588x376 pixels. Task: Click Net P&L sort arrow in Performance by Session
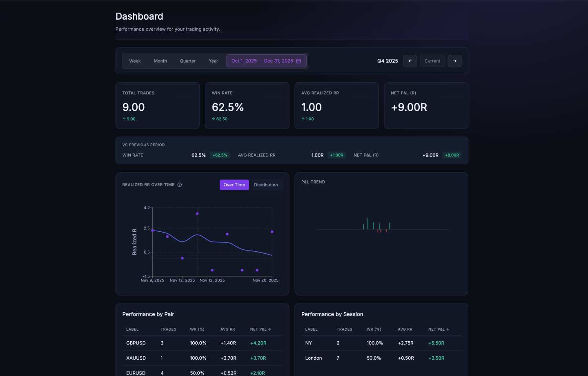click(x=448, y=329)
